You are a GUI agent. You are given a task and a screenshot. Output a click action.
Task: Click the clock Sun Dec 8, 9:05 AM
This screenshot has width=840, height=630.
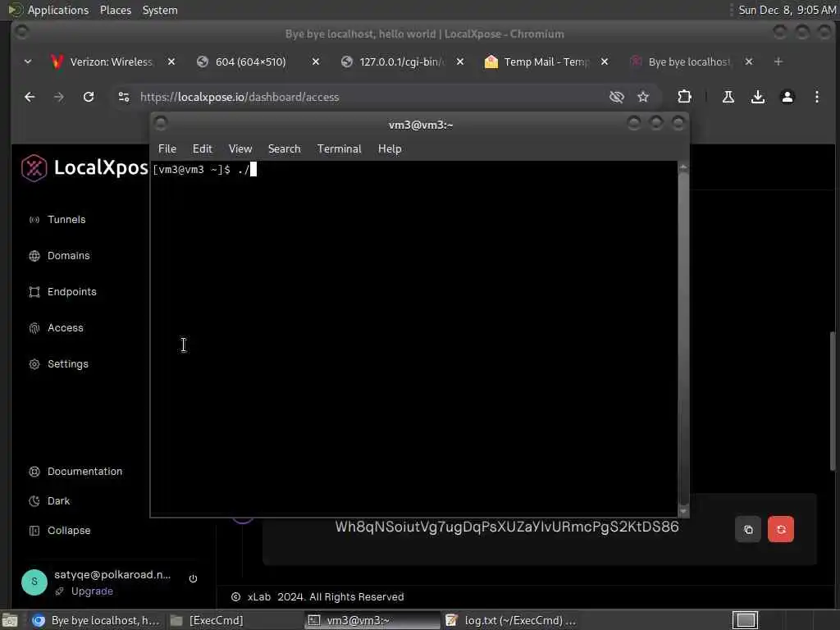(787, 10)
